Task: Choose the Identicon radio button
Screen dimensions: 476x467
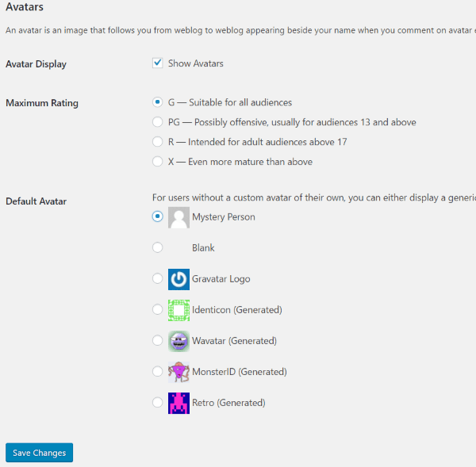Action: click(158, 310)
